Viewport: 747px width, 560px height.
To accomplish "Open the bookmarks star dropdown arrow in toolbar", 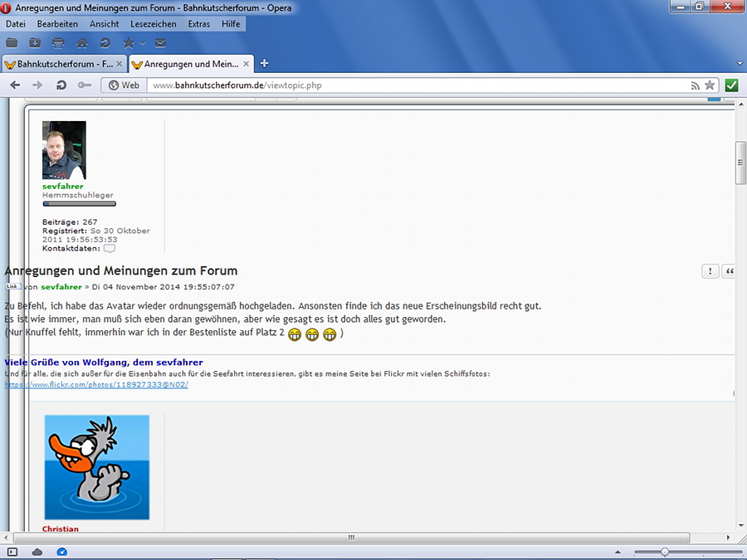I will 143,43.
